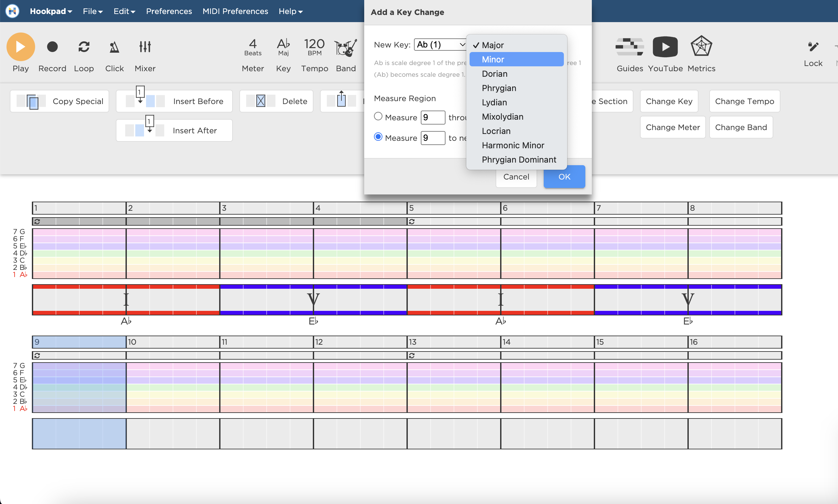This screenshot has width=838, height=504.
Task: Select the 'Measure 9 to next' radio option
Action: (378, 137)
